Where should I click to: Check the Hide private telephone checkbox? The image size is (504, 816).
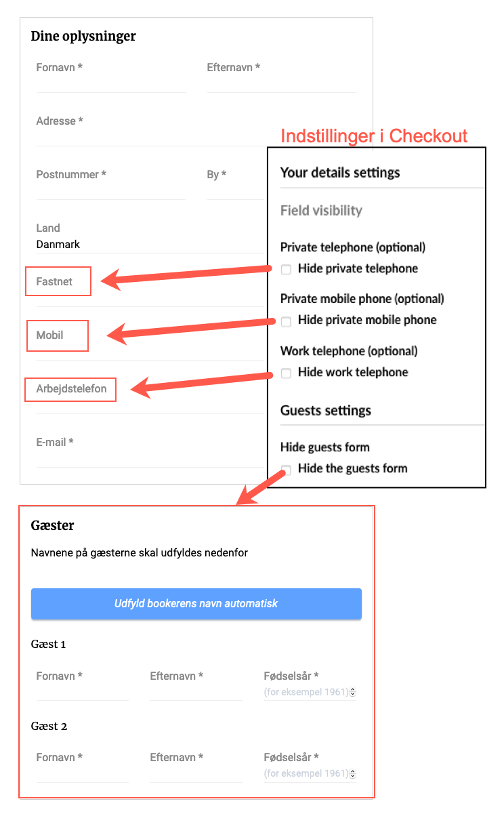tap(286, 269)
